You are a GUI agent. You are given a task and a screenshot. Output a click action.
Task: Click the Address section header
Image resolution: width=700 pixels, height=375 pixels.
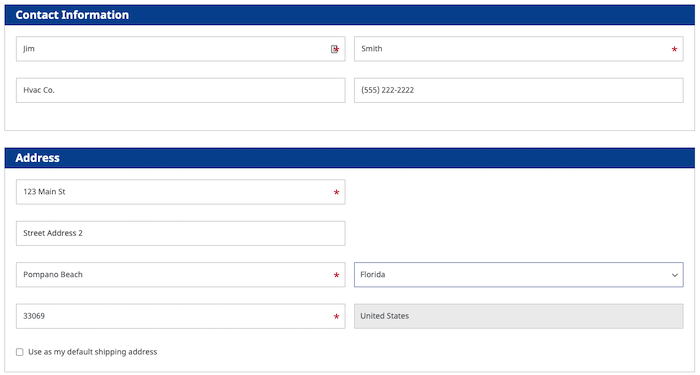pyautogui.click(x=350, y=158)
